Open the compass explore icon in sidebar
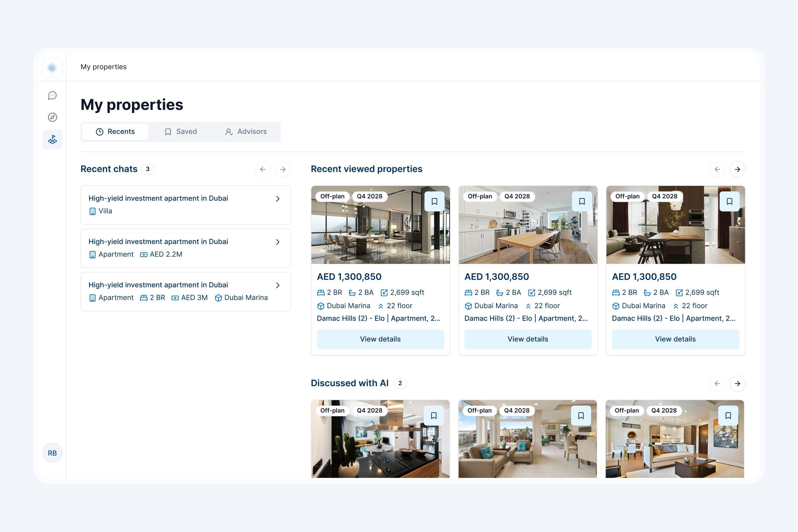The height and width of the screenshot is (532, 798). 52,117
